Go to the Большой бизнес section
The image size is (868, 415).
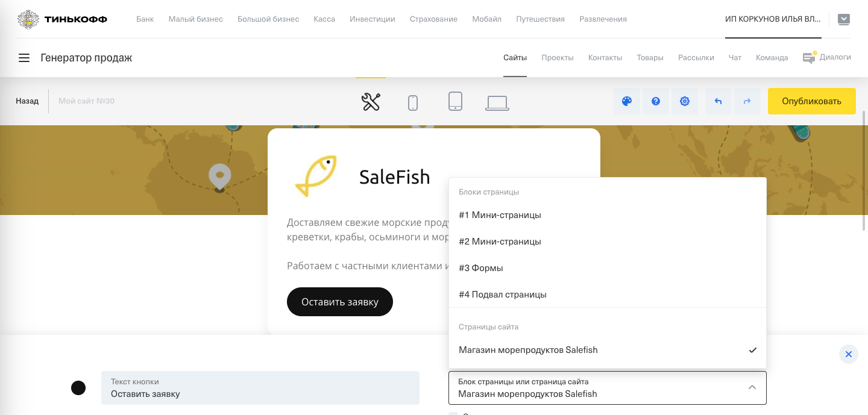[x=268, y=19]
